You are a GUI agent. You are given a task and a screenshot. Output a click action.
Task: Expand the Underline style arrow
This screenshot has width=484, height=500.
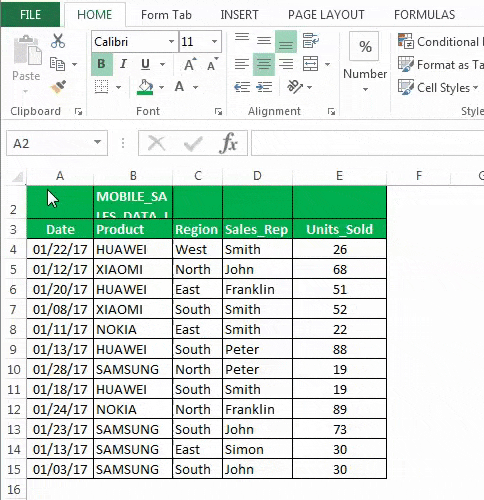point(162,64)
